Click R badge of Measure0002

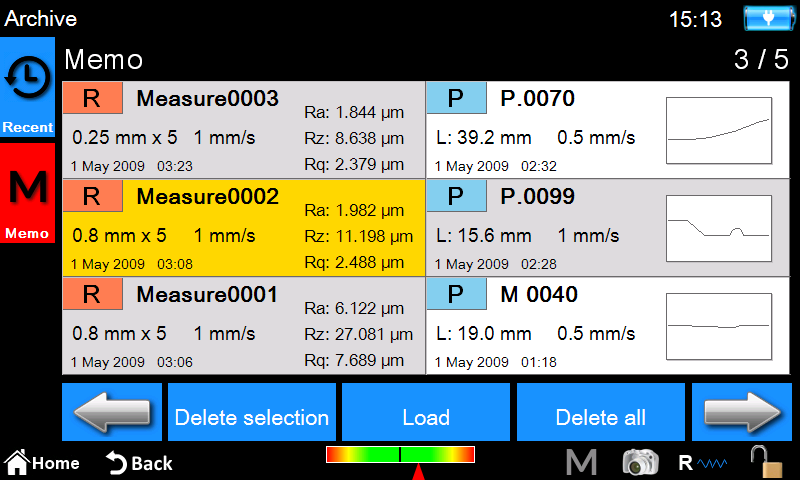93,196
